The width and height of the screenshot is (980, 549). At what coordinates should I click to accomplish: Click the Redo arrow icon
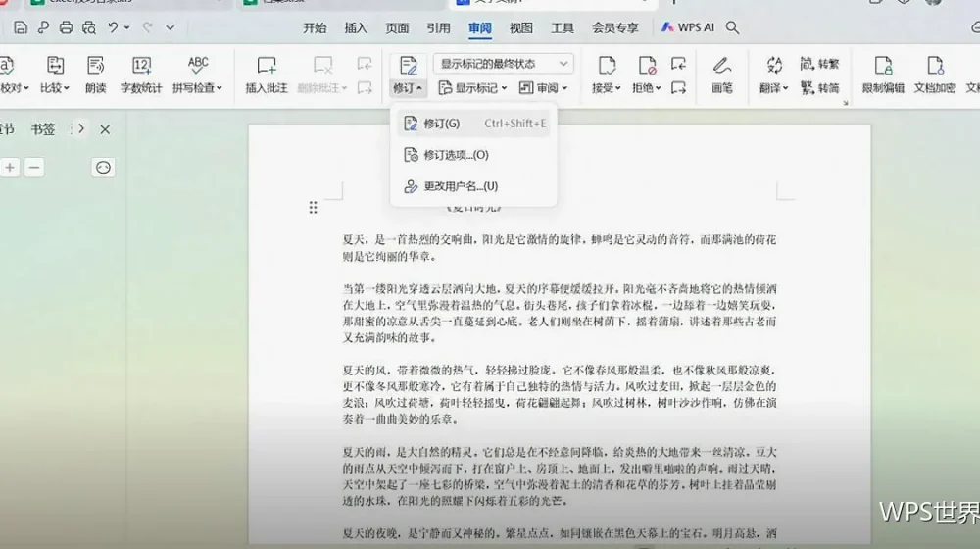click(x=148, y=27)
